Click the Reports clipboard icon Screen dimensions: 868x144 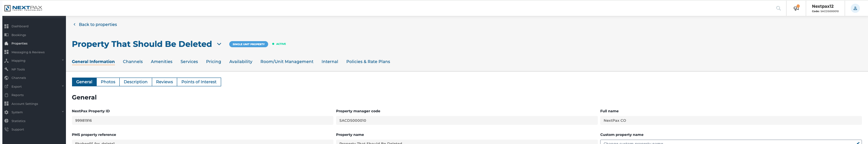(x=6, y=95)
